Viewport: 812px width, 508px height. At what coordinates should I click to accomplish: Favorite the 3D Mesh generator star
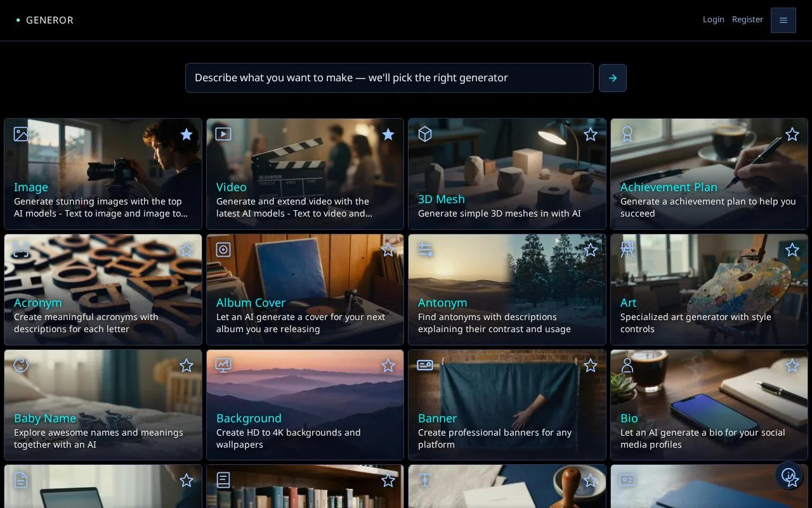pyautogui.click(x=591, y=134)
